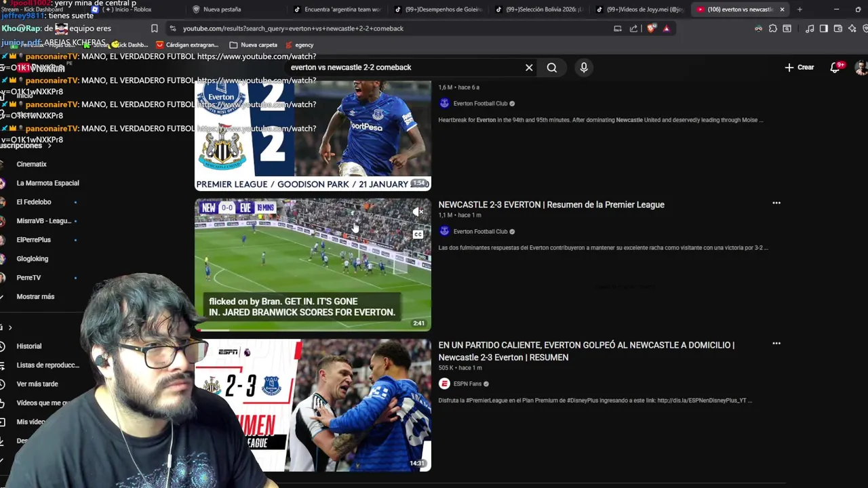Open ElPerrePlus subscription
The width and height of the screenshot is (868, 488).
pos(34,240)
